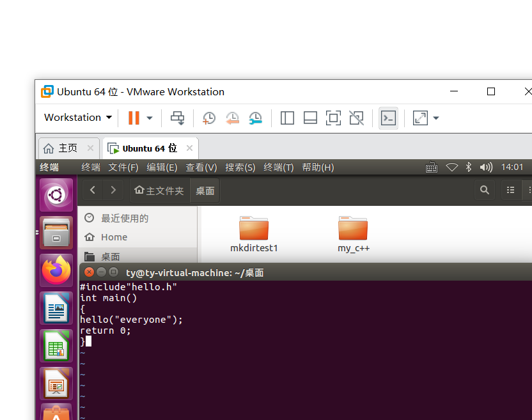Image resolution: width=532 pixels, height=420 pixels.
Task: Open the 文件(F) menu
Action: tap(123, 167)
